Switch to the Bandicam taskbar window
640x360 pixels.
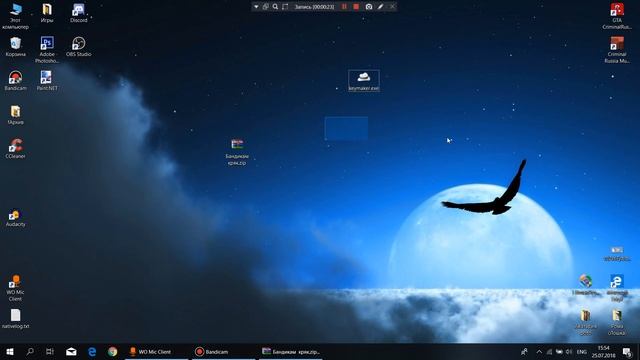pyautogui.click(x=223, y=351)
